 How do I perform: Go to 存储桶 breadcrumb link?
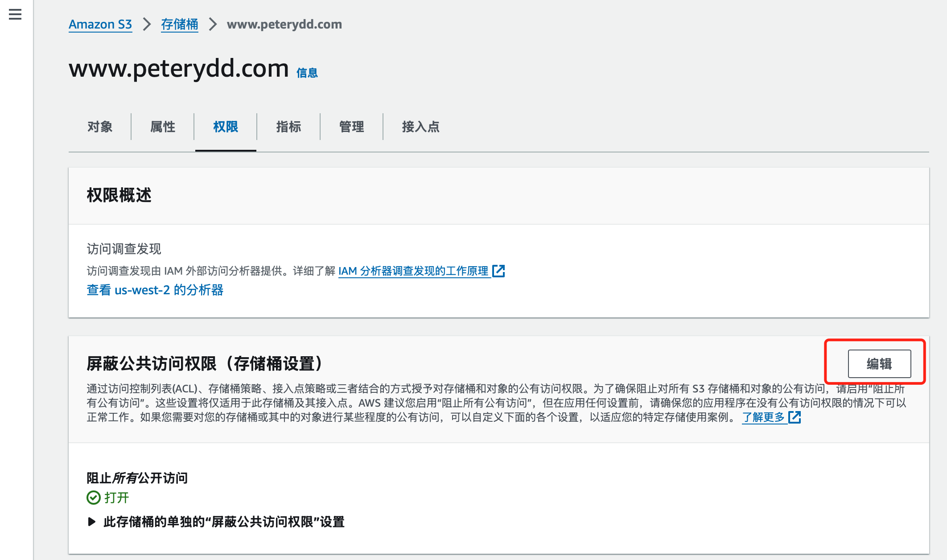click(180, 24)
